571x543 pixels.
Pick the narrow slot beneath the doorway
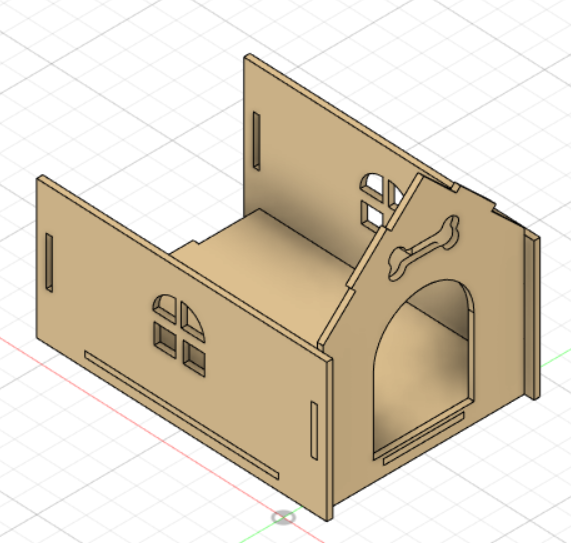click(x=424, y=438)
